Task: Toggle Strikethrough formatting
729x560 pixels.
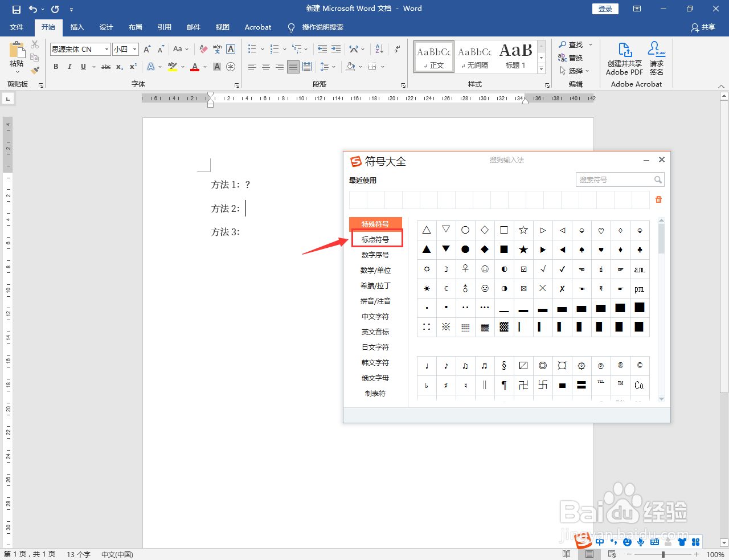Action: [106, 67]
